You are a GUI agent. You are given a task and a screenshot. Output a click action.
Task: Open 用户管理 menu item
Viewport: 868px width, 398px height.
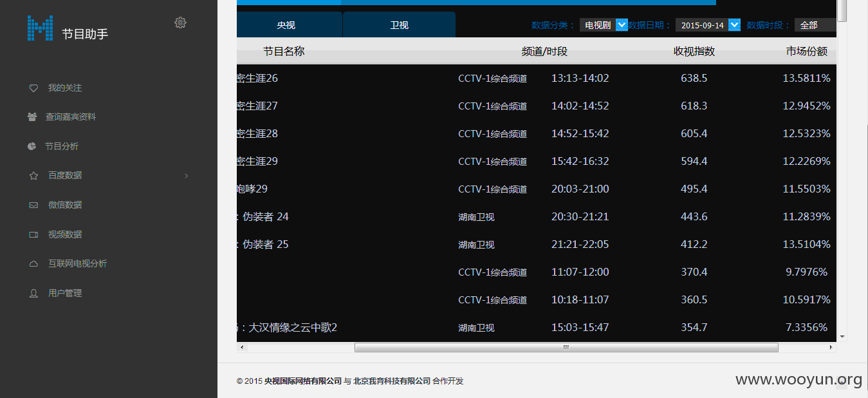point(65,293)
